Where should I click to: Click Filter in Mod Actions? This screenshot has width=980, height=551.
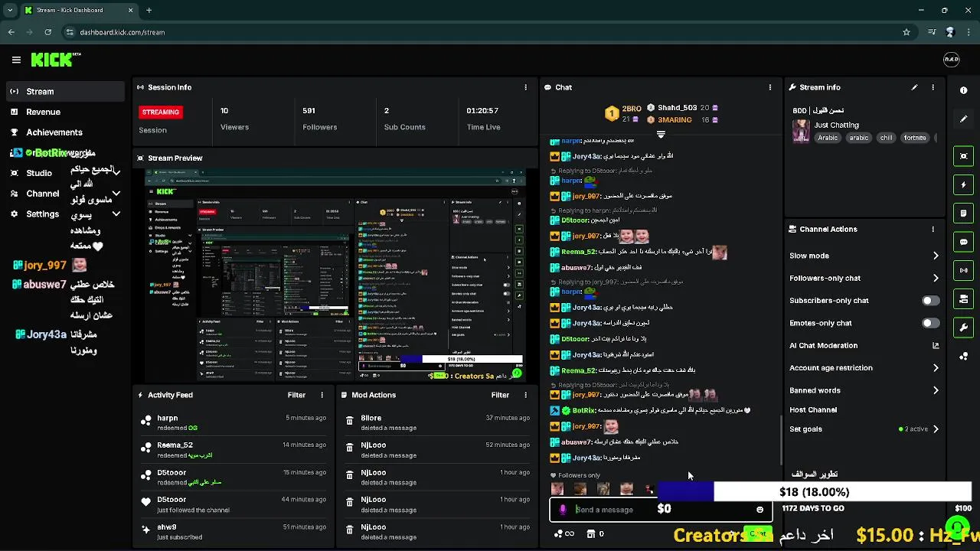(x=500, y=395)
